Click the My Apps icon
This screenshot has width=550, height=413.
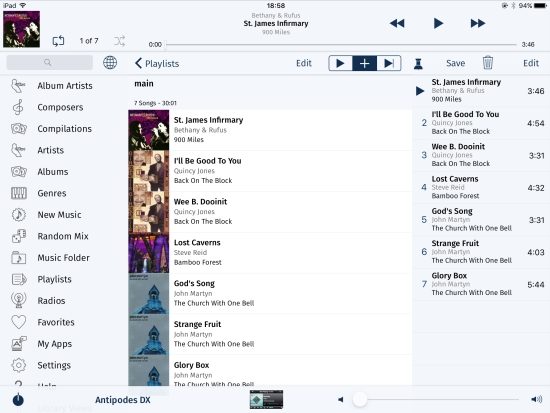click(19, 344)
